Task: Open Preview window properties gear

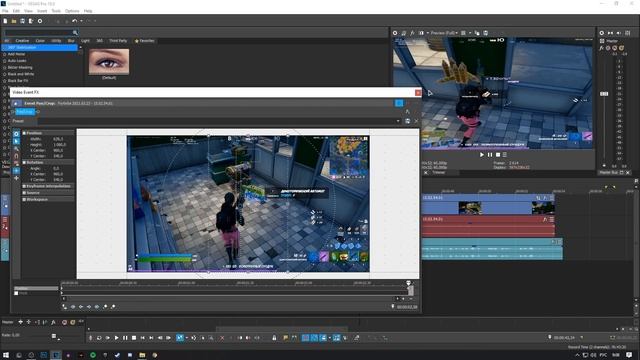Action: click(395, 33)
